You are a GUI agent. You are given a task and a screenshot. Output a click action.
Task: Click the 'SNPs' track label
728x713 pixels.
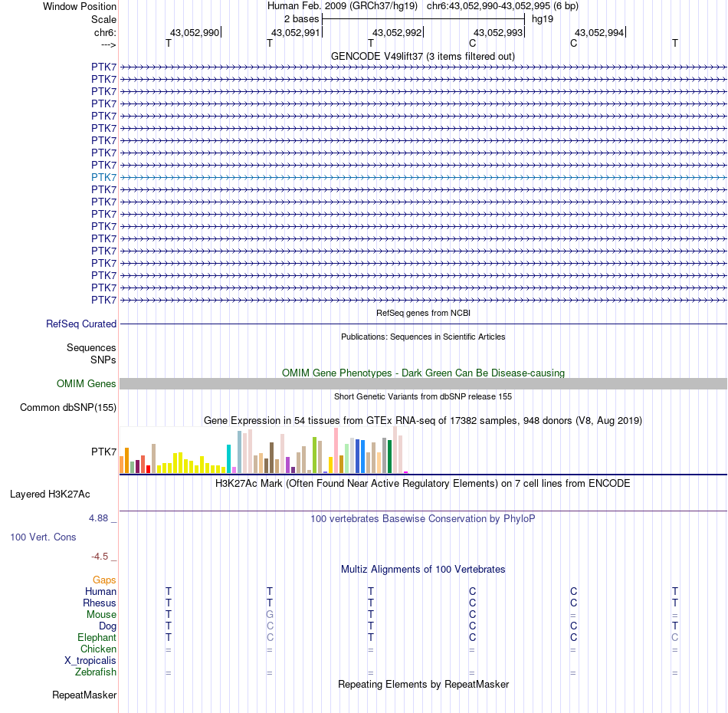[x=103, y=360]
